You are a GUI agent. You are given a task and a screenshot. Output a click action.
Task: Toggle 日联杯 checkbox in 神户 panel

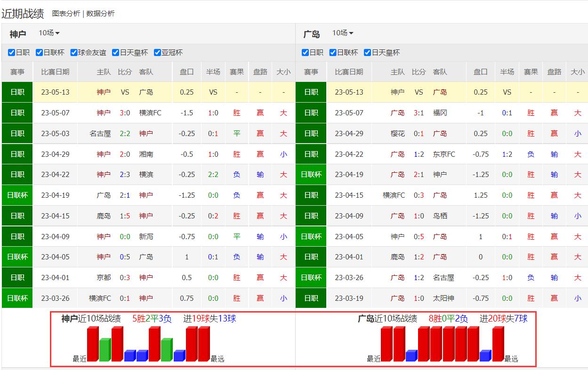click(x=40, y=52)
